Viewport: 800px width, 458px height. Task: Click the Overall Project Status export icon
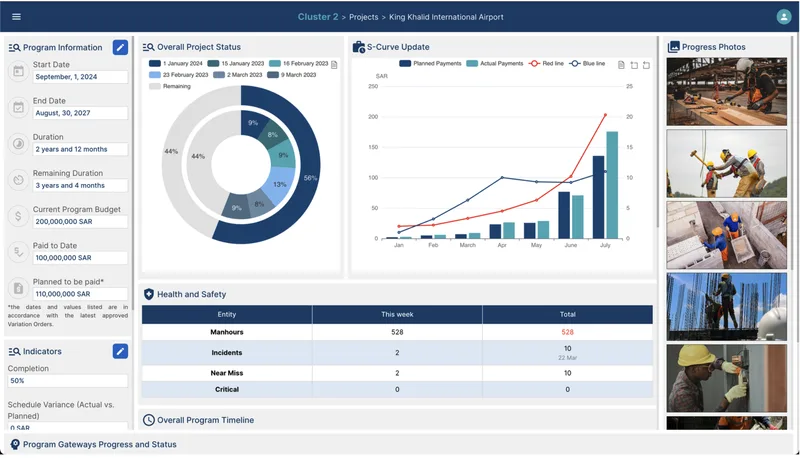[x=334, y=65]
